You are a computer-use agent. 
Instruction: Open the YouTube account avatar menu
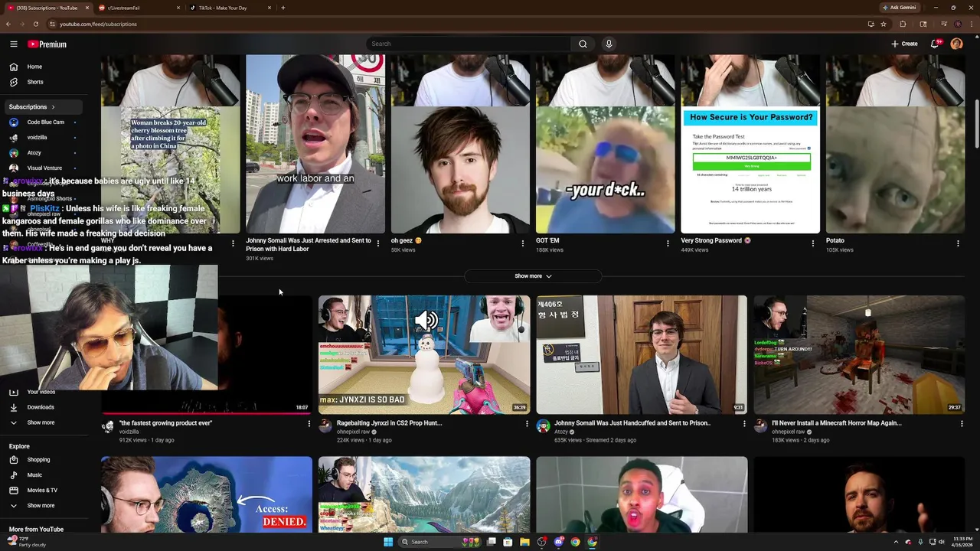[956, 44]
